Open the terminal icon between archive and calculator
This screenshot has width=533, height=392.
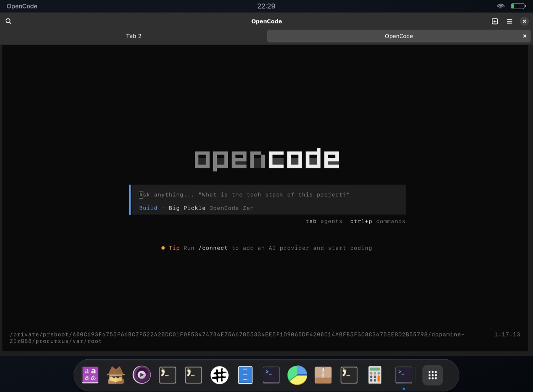[x=349, y=375]
